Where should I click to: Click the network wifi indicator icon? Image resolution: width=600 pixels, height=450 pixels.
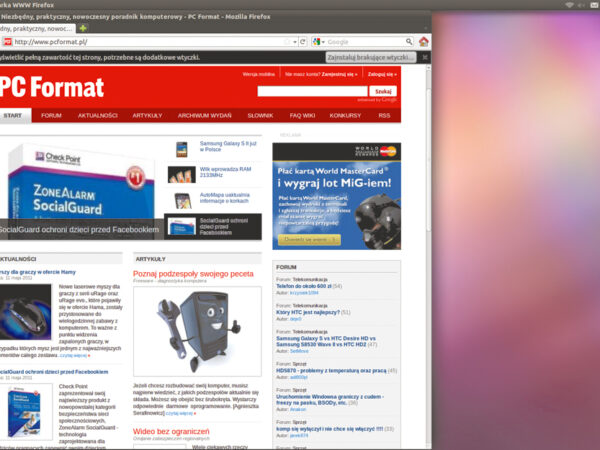pyautogui.click(x=569, y=6)
